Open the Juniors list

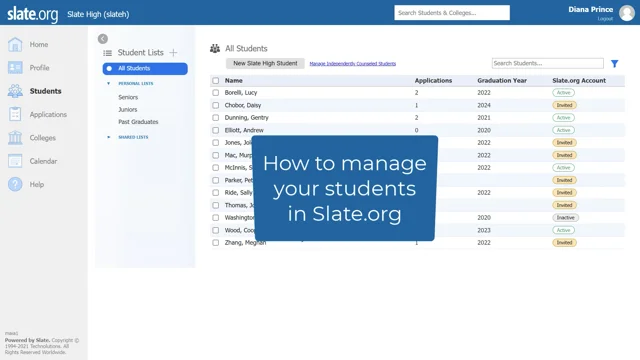[127, 109]
